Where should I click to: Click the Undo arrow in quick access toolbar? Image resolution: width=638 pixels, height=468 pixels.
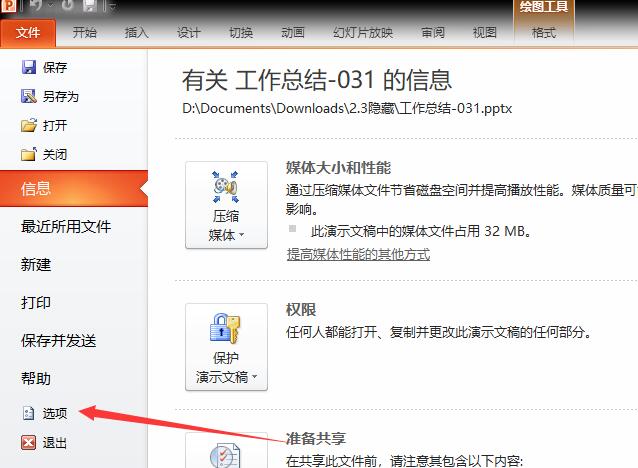(x=36, y=5)
